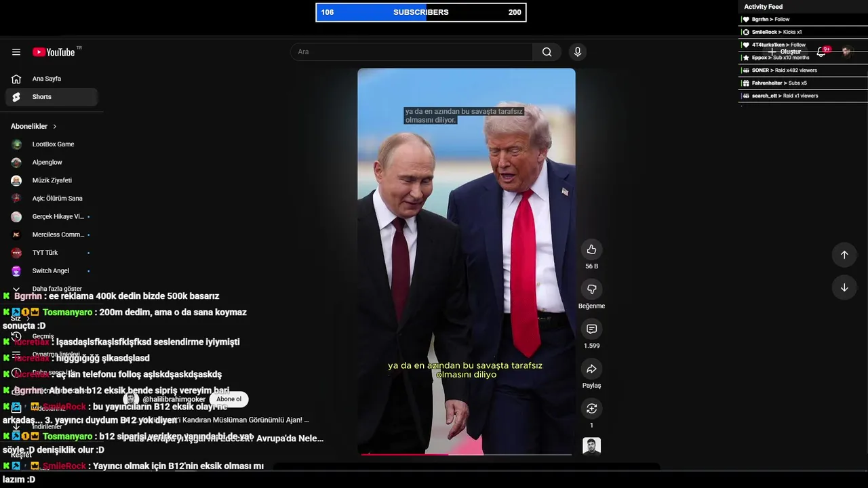Expand Daha fazla göster in subscriptions
Screen dimensions: 868x488
tap(52, 289)
